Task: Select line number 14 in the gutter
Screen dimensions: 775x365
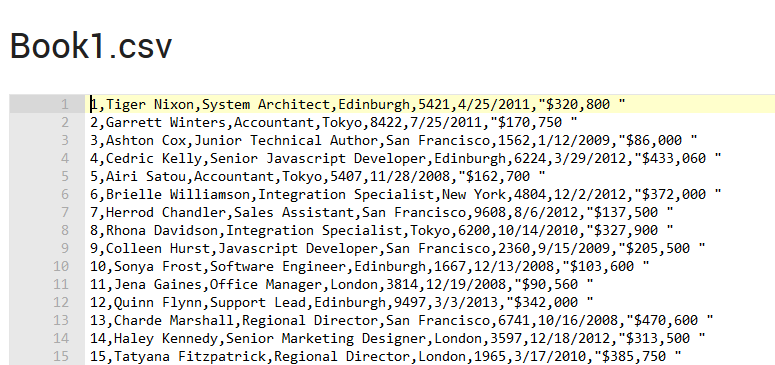Action: pos(61,338)
